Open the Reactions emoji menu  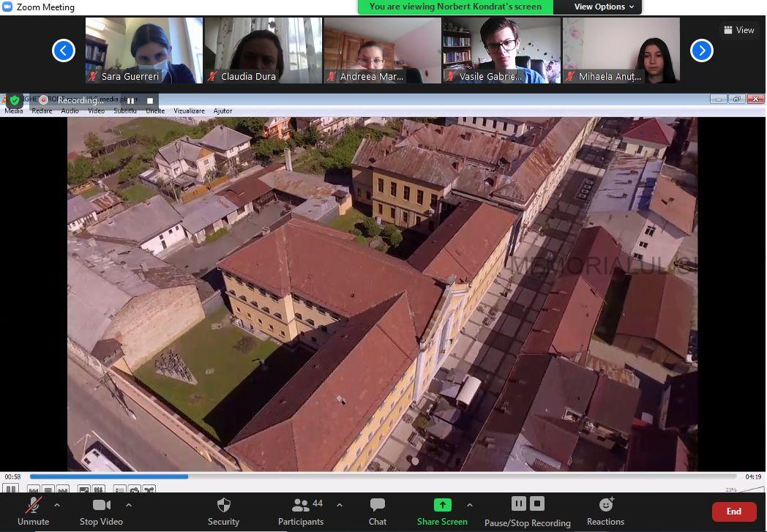(x=605, y=512)
